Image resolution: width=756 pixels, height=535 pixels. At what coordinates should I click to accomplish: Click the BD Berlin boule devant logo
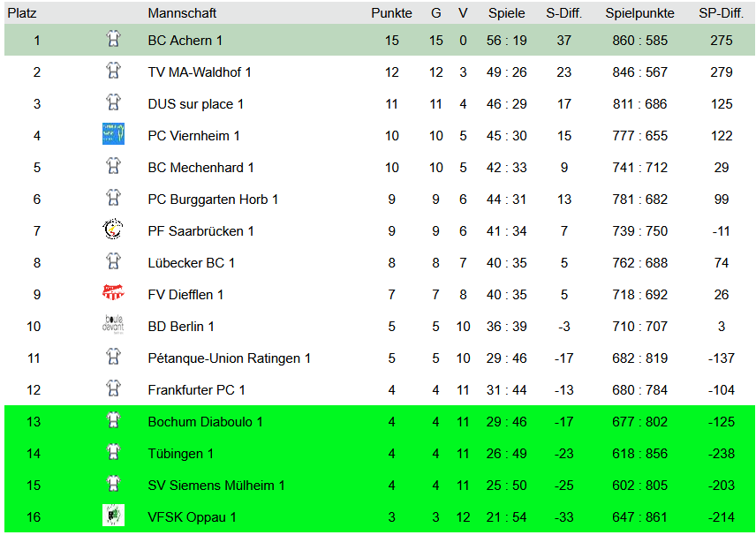[113, 324]
